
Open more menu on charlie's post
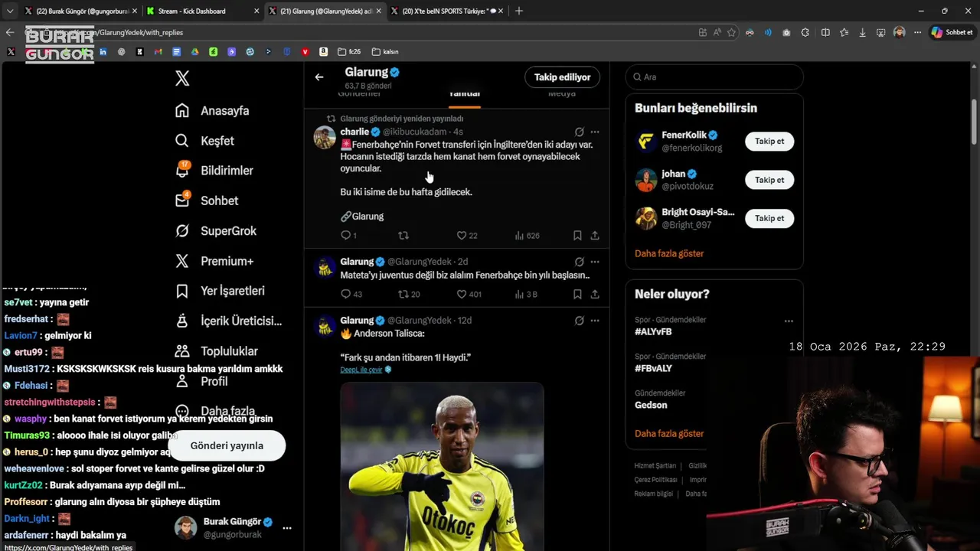[595, 132]
